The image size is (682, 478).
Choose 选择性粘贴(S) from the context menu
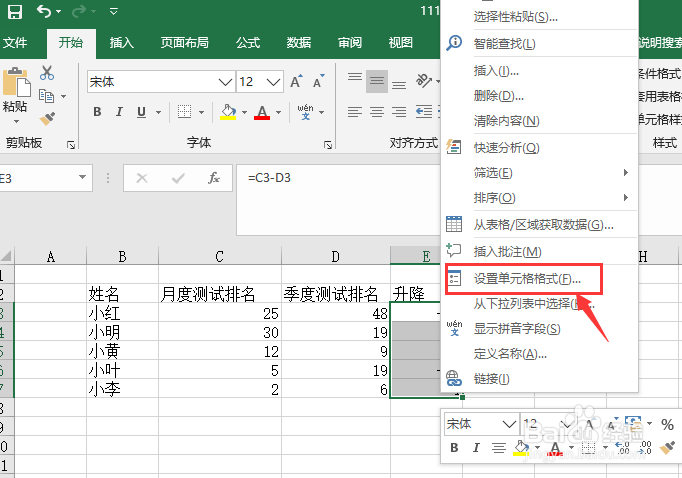pyautogui.click(x=539, y=17)
